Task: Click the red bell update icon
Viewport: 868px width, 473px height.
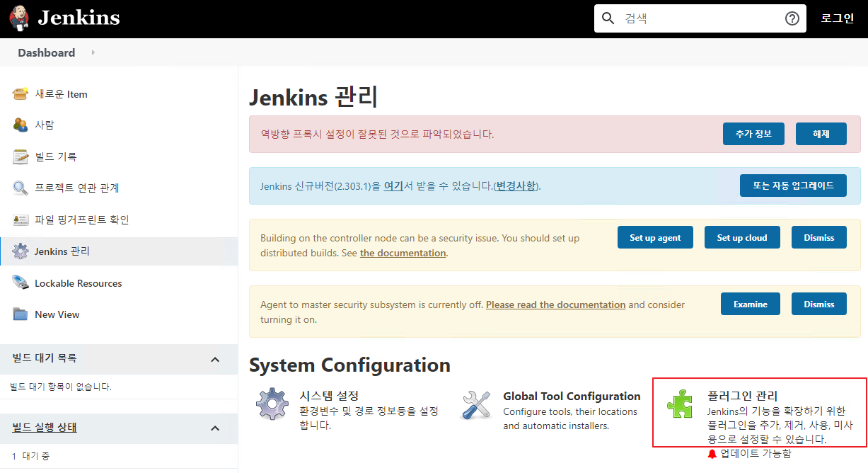Action: (x=712, y=454)
